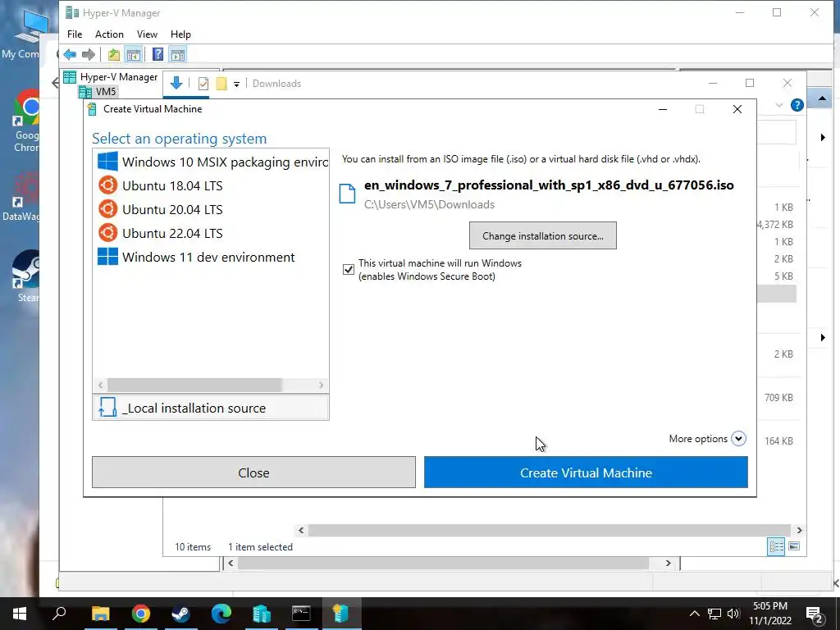This screenshot has height=630, width=840.
Task: Expand More options chevron
Action: pyautogui.click(x=738, y=439)
